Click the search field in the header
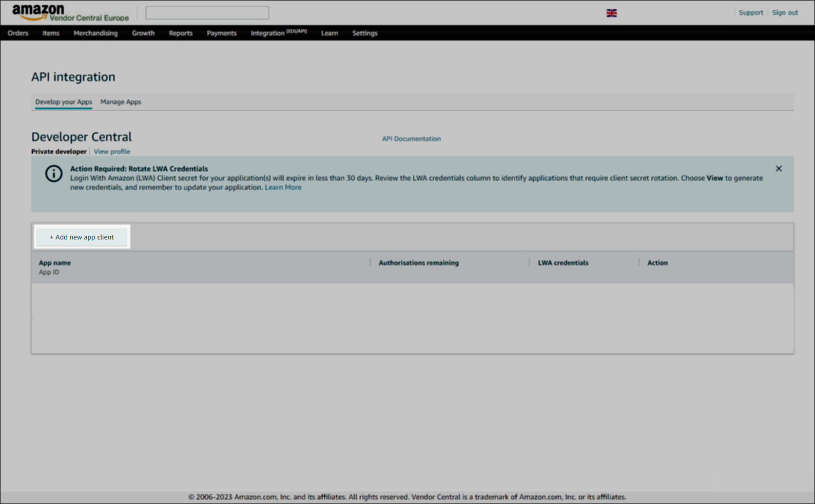 click(x=207, y=13)
